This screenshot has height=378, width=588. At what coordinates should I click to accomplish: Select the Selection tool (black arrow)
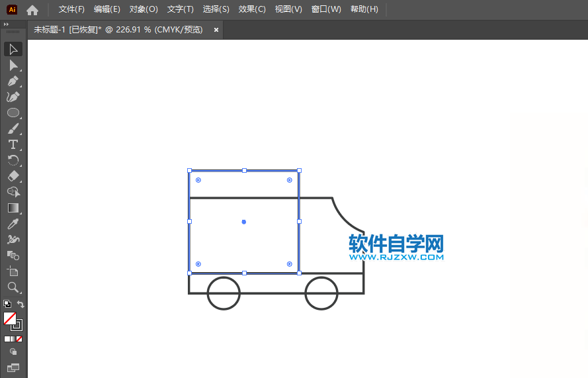point(13,50)
